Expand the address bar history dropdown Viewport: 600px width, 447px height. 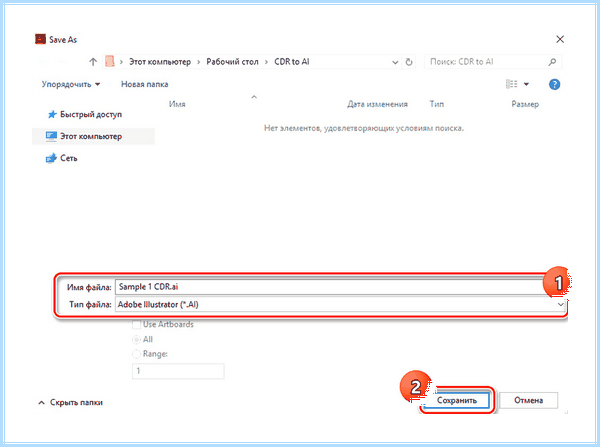coord(395,62)
